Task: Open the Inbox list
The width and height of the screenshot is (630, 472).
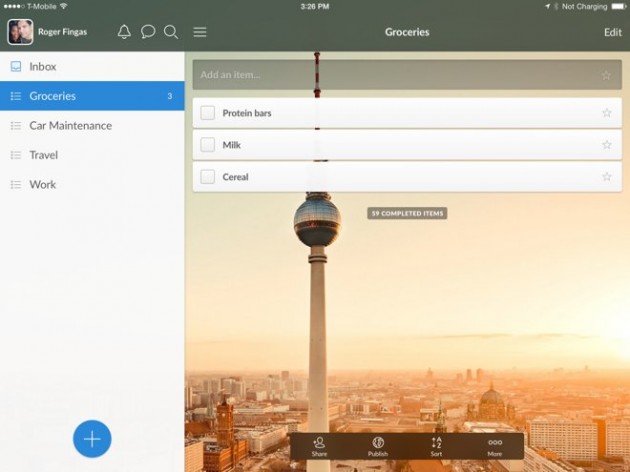Action: (x=92, y=66)
